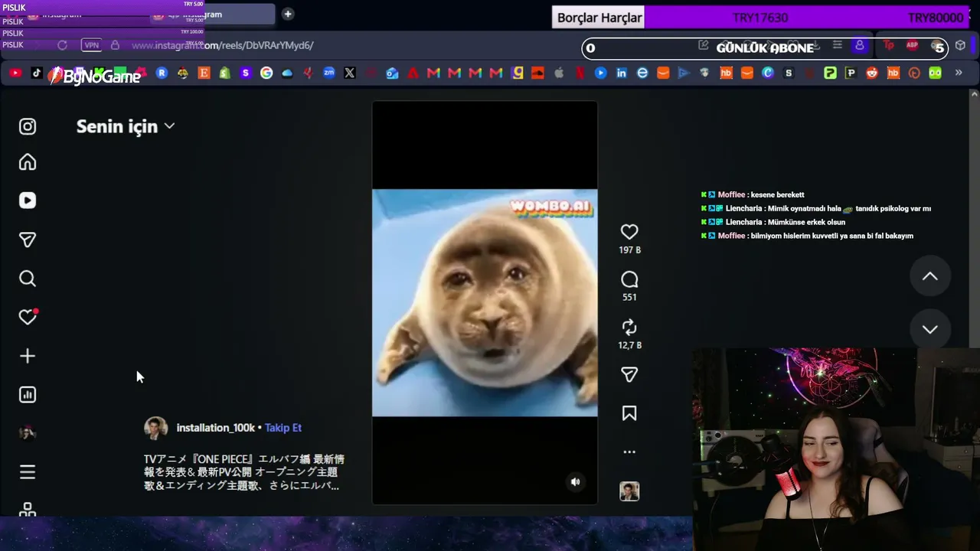Click the '551' comment count
Viewport: 980px width, 551px height.
click(629, 297)
